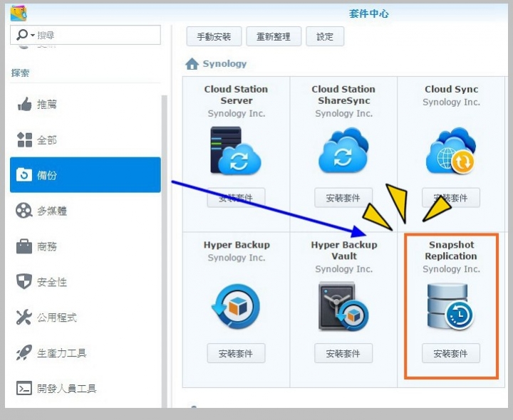Click the Snapshot Replication title
Image resolution: width=513 pixels, height=420 pixels.
point(451,251)
